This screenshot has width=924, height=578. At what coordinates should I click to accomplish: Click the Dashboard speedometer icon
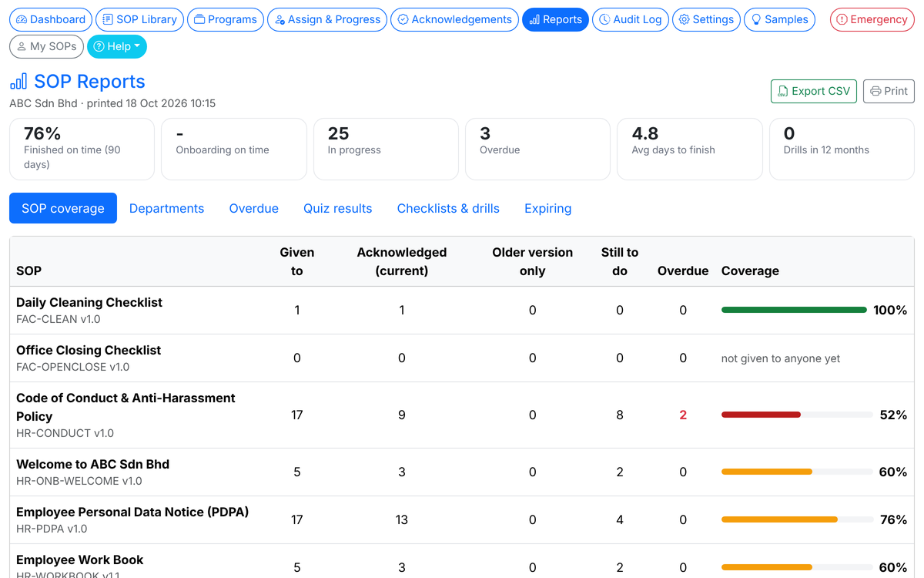pos(22,19)
